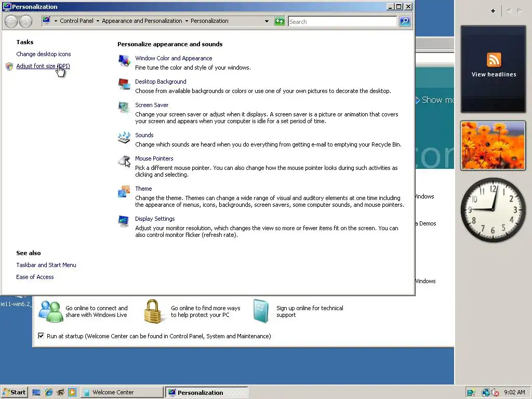The width and height of the screenshot is (532, 399).
Task: Open Window Color and Appearance icon
Action: coord(124,61)
